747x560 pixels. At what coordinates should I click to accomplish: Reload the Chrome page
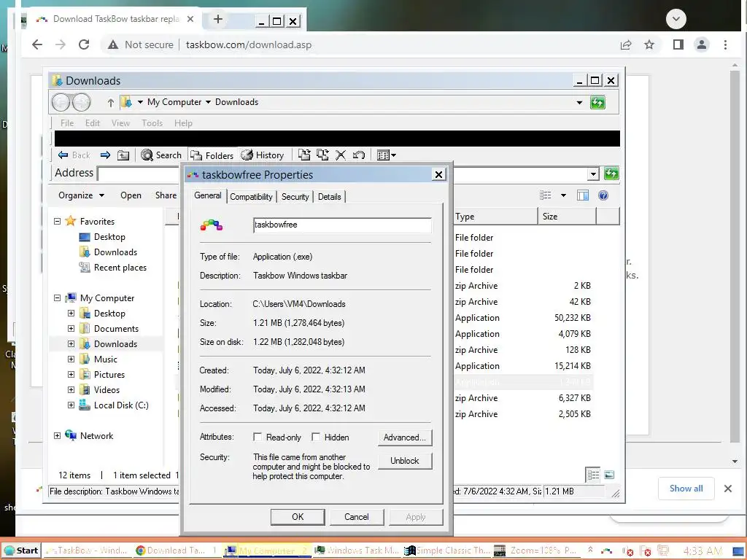click(84, 44)
